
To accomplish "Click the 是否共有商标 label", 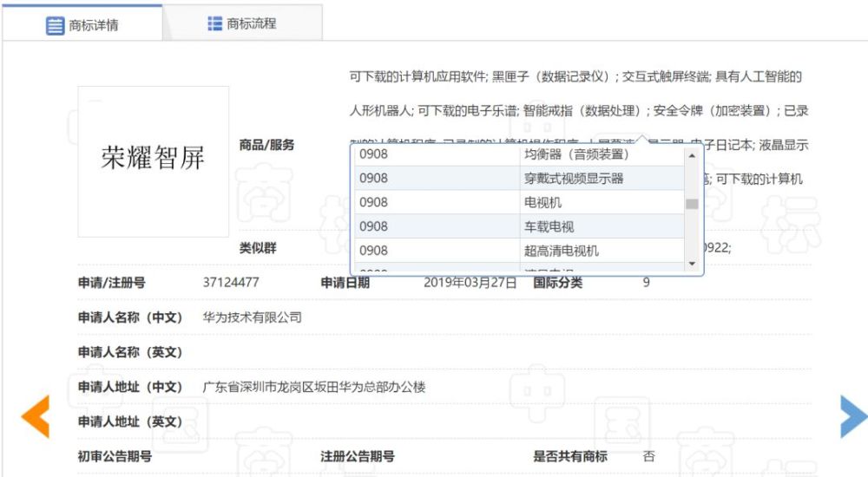I will pyautogui.click(x=570, y=456).
